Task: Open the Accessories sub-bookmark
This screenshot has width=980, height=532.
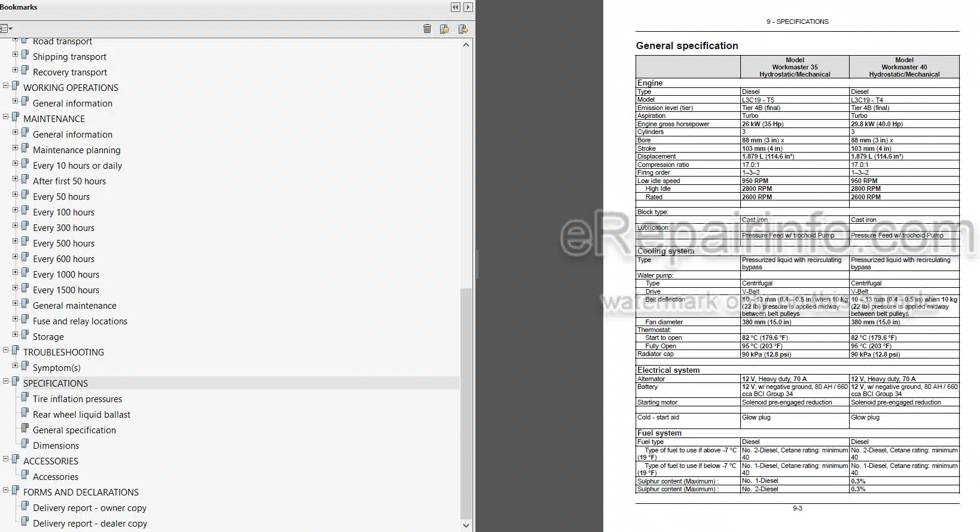Action: (x=56, y=477)
